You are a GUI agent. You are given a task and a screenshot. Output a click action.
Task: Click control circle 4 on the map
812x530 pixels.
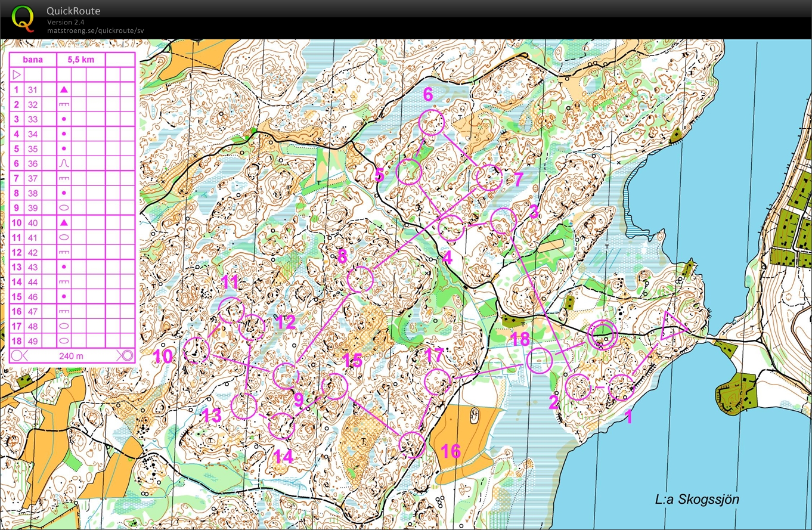(451, 228)
